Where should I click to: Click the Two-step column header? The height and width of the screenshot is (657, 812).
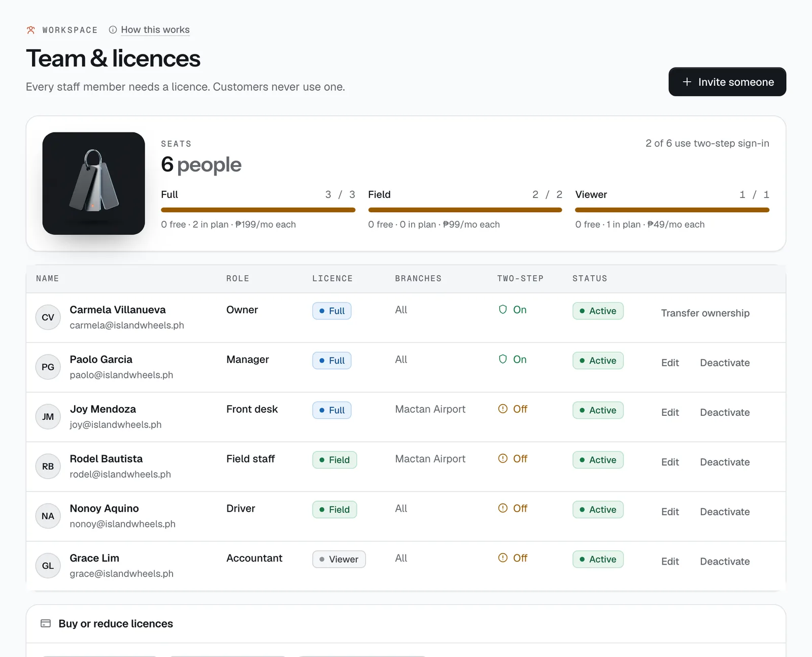[520, 278]
